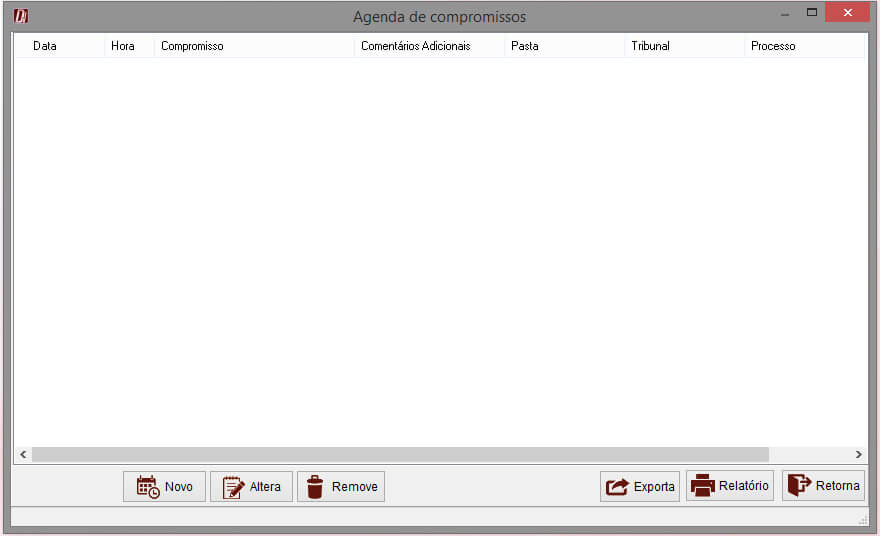
Task: Sort by the Data column header
Action: tap(45, 46)
